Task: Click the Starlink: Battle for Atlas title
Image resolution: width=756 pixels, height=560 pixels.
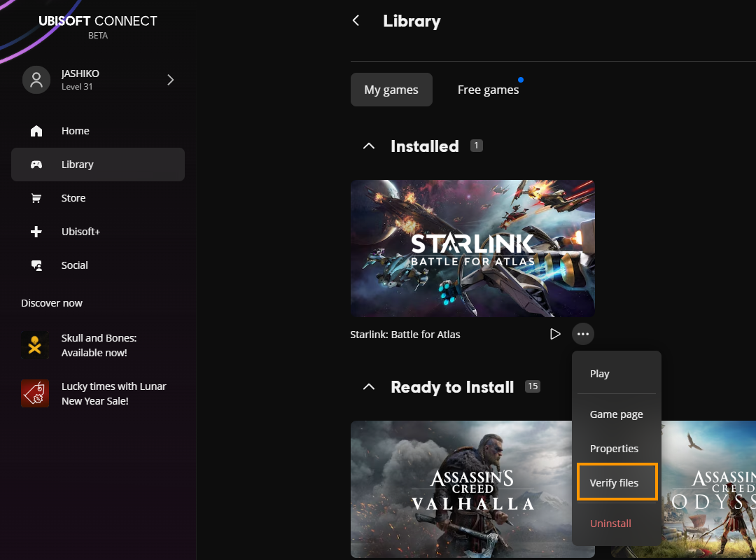Action: [x=405, y=335]
